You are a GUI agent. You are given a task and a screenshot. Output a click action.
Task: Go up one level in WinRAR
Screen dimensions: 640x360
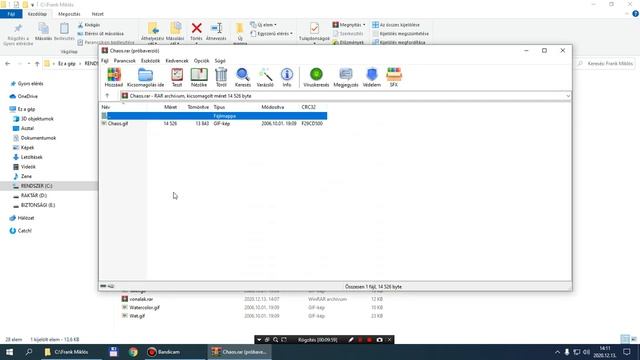(x=107, y=96)
